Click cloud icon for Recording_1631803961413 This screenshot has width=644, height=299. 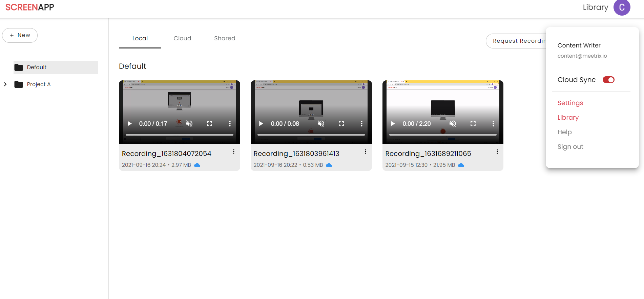pyautogui.click(x=329, y=165)
